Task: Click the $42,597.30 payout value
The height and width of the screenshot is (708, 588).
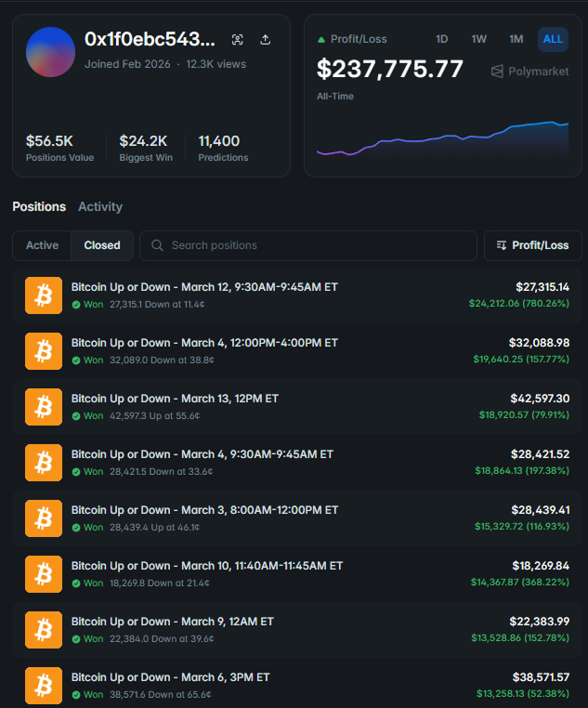Action: (x=540, y=399)
